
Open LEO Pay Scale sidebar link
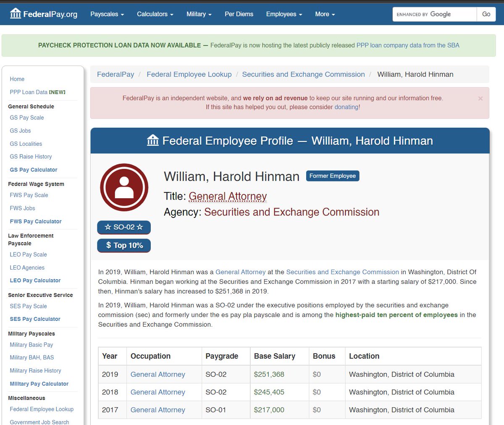point(28,254)
